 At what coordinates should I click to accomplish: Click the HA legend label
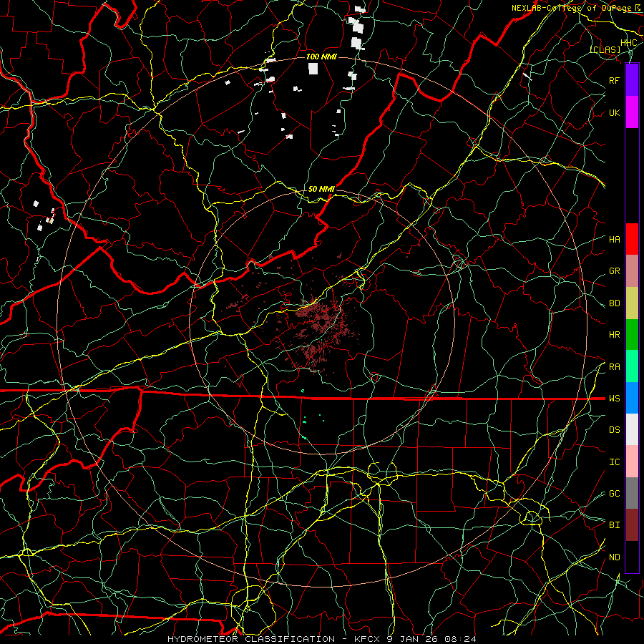point(615,240)
